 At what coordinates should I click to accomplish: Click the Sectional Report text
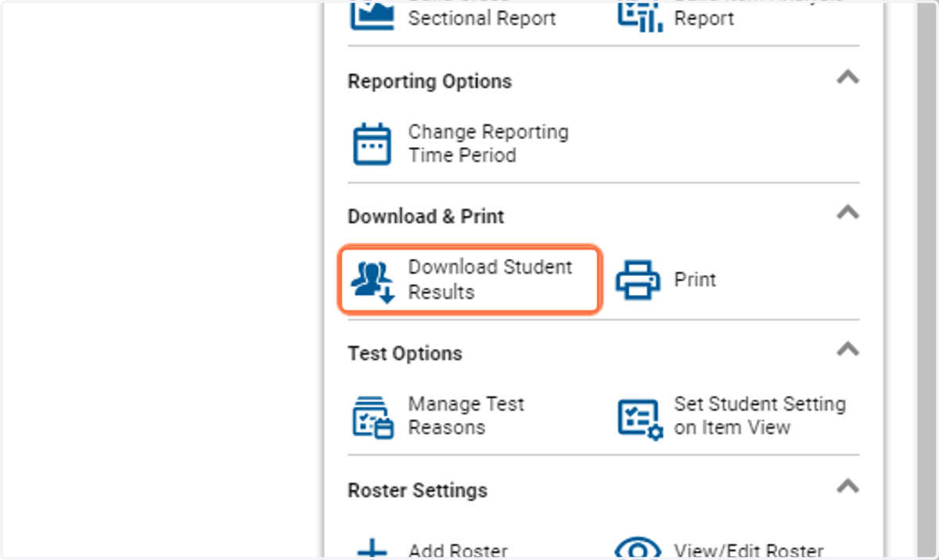(x=482, y=18)
